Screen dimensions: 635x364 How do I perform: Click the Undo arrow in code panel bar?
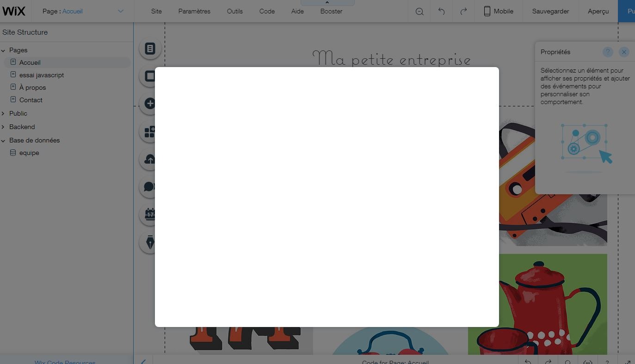point(528,362)
